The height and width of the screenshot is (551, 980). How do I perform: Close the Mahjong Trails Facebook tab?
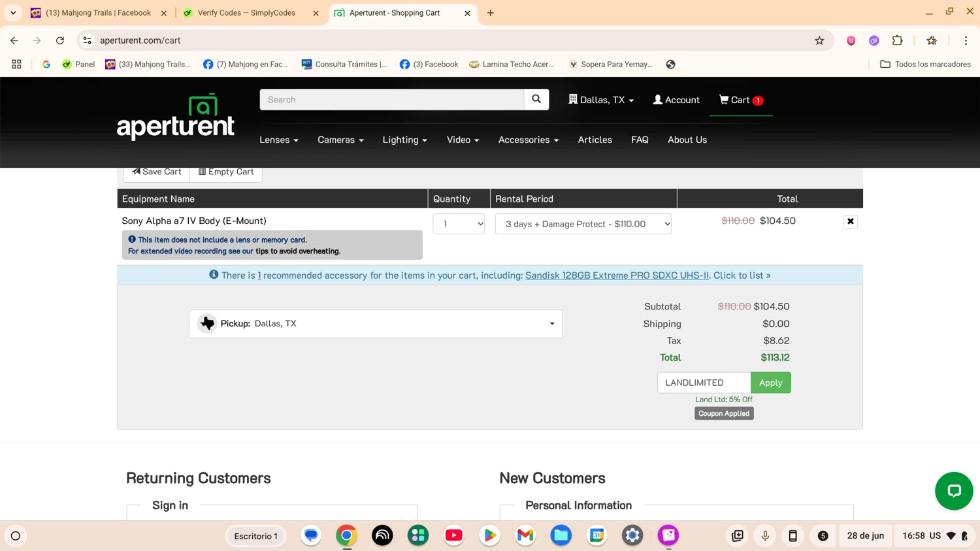tap(164, 13)
